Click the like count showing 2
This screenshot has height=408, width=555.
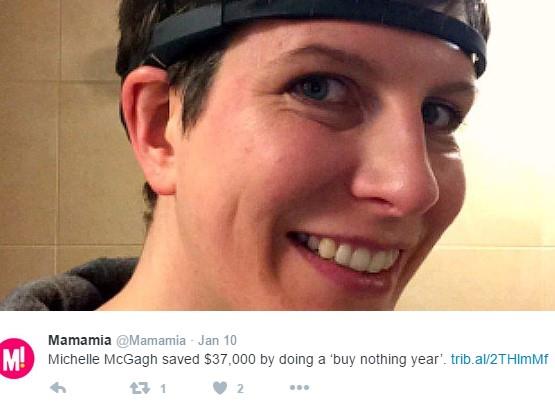[240, 389]
